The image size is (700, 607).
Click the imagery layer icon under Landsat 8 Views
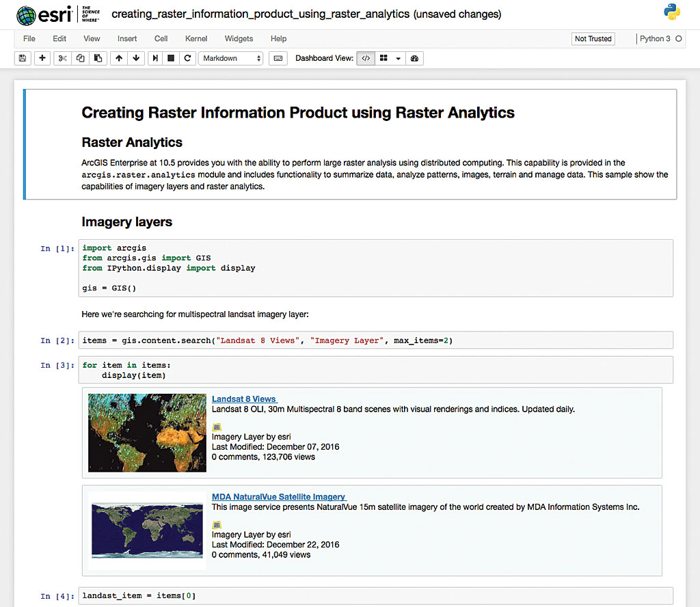point(217,427)
